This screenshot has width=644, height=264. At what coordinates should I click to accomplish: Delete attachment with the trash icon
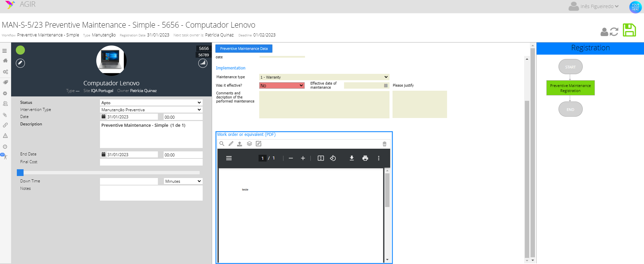point(384,144)
